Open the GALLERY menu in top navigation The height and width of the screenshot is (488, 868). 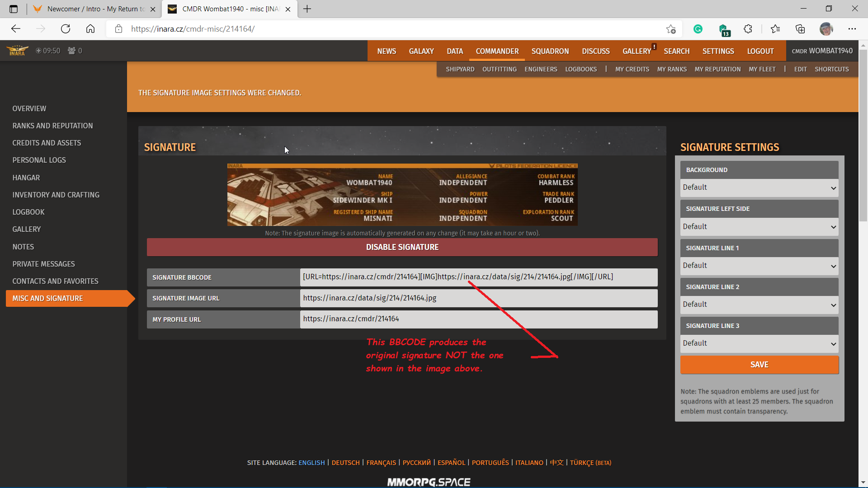pyautogui.click(x=637, y=51)
